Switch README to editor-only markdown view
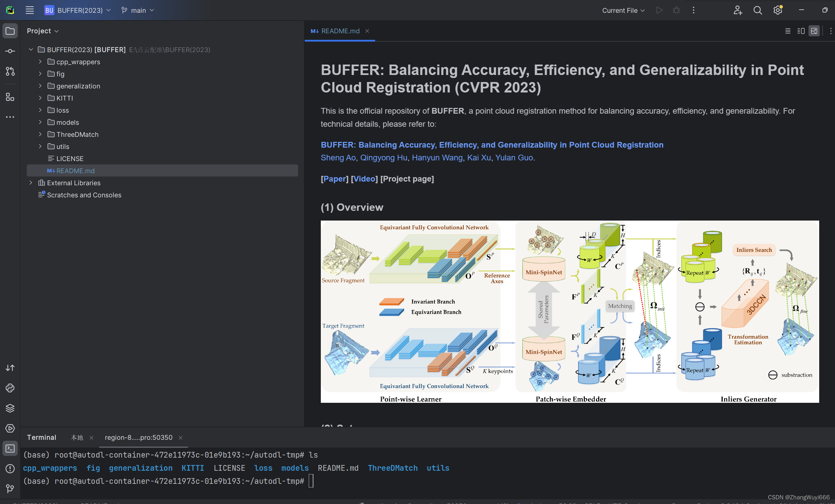 point(788,31)
